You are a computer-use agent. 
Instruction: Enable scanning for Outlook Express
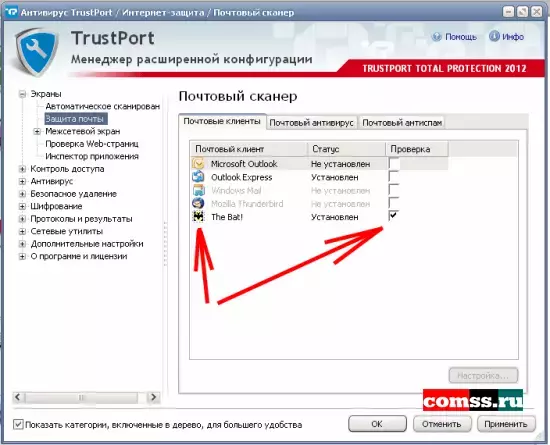[x=394, y=176]
